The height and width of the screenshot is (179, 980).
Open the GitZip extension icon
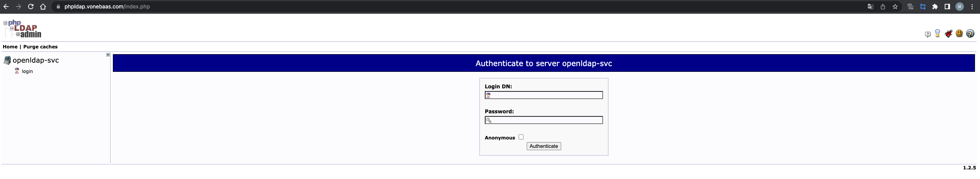point(910,7)
